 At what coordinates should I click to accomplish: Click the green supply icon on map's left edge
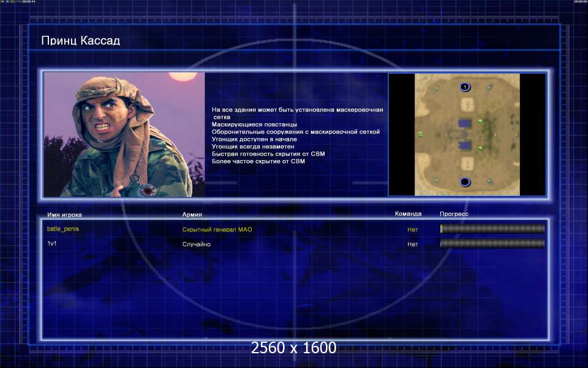420,134
